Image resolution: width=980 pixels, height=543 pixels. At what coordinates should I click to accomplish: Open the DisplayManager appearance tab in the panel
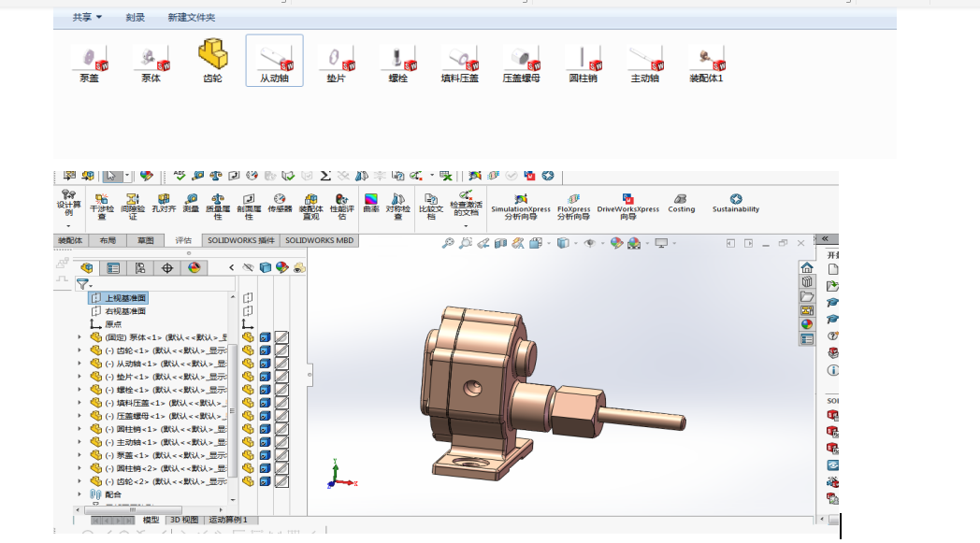pos(195,267)
